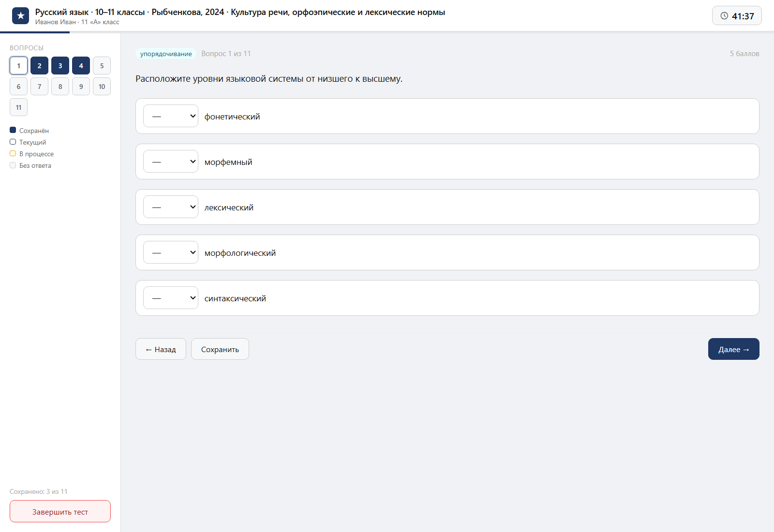Click the clock timer showing 41:37
The height and width of the screenshot is (532, 774).
[x=737, y=15]
